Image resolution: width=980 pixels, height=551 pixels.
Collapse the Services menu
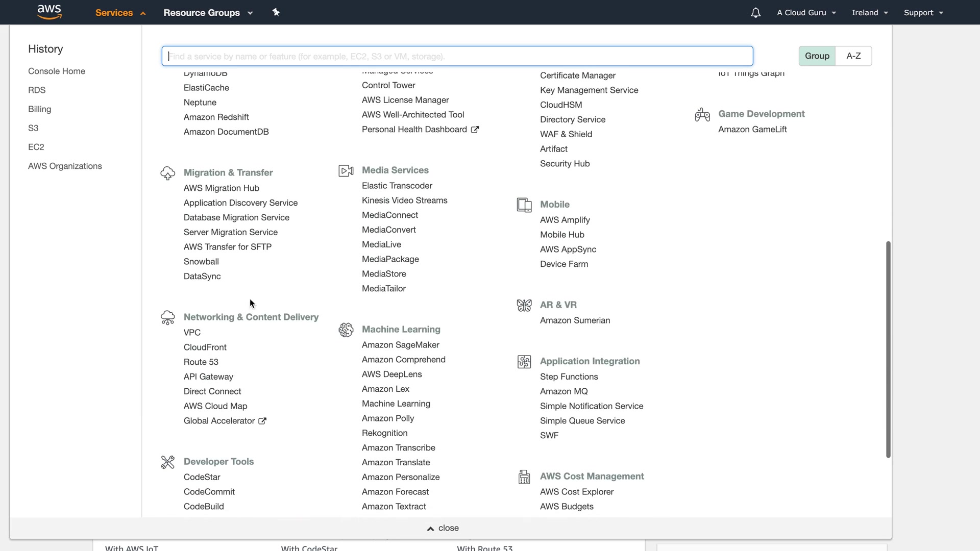[120, 13]
